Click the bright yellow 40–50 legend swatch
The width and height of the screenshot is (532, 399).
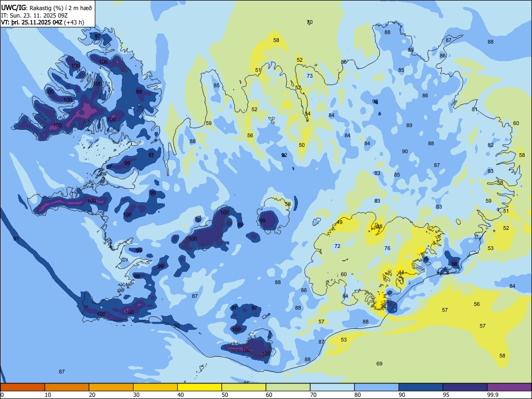pyautogui.click(x=199, y=387)
